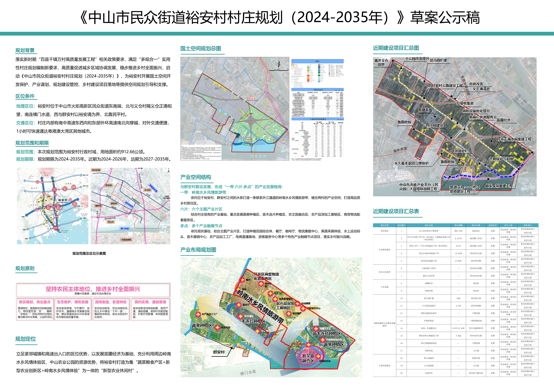Click the 项目类型 table column header
The image size is (554, 392).
pos(385,225)
